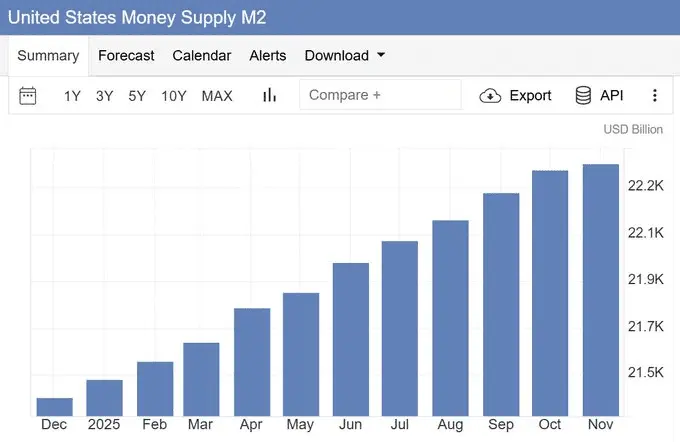Click the Sep bar in chart

501,304
